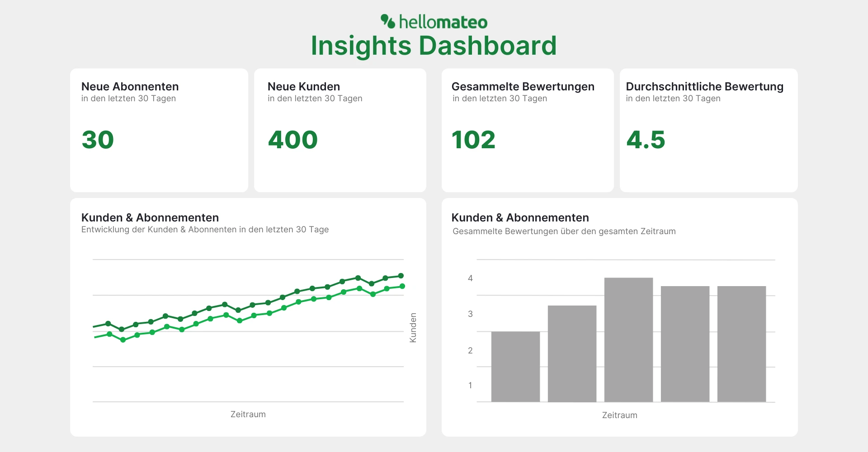Click the tallest, third bar in the bar chart
This screenshot has width=868, height=452.
pyautogui.click(x=628, y=340)
